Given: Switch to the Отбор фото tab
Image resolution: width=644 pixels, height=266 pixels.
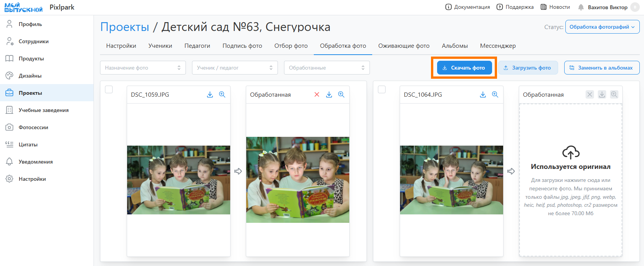Looking at the screenshot, I should 291,46.
